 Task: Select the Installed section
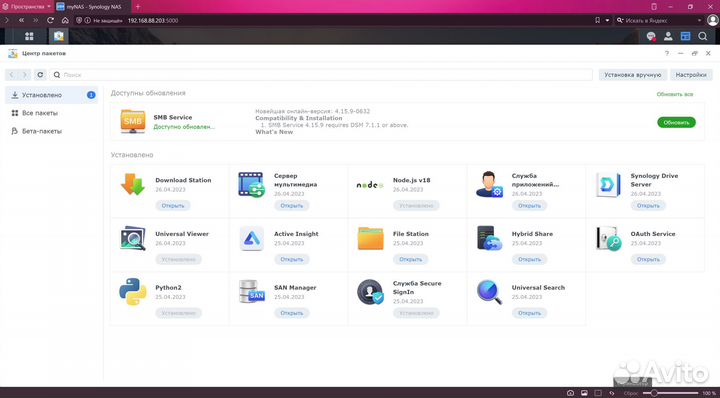(x=51, y=95)
